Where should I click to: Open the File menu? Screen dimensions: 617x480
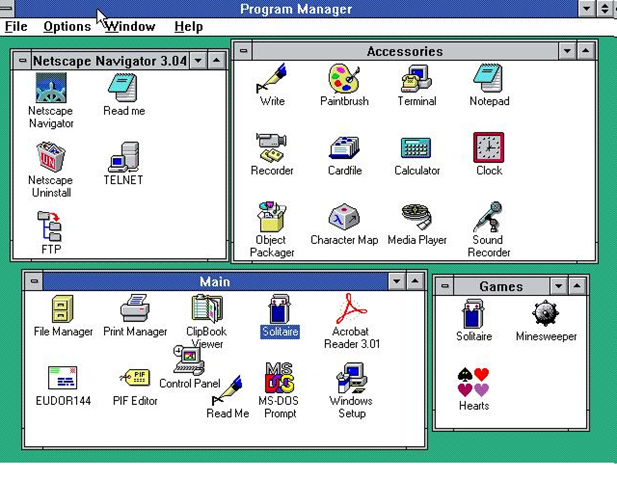pyautogui.click(x=16, y=27)
